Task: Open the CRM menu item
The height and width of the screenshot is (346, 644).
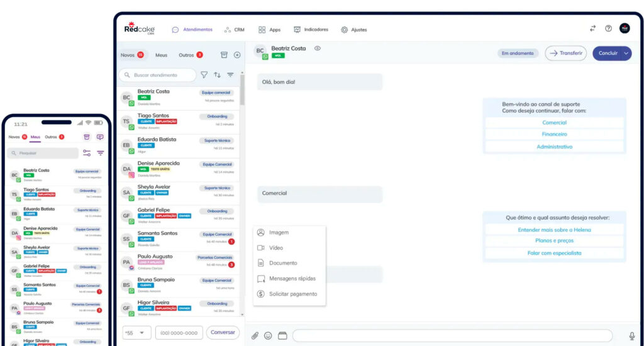Action: pyautogui.click(x=235, y=30)
